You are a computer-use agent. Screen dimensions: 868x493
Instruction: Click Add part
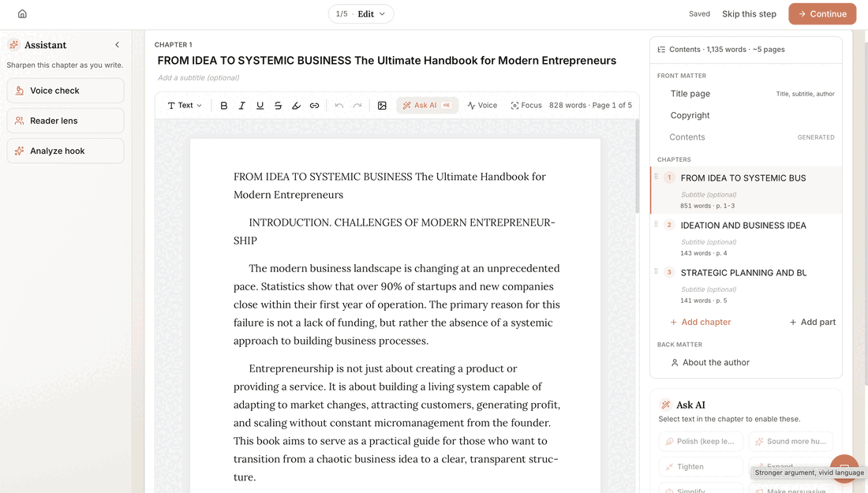pos(813,322)
